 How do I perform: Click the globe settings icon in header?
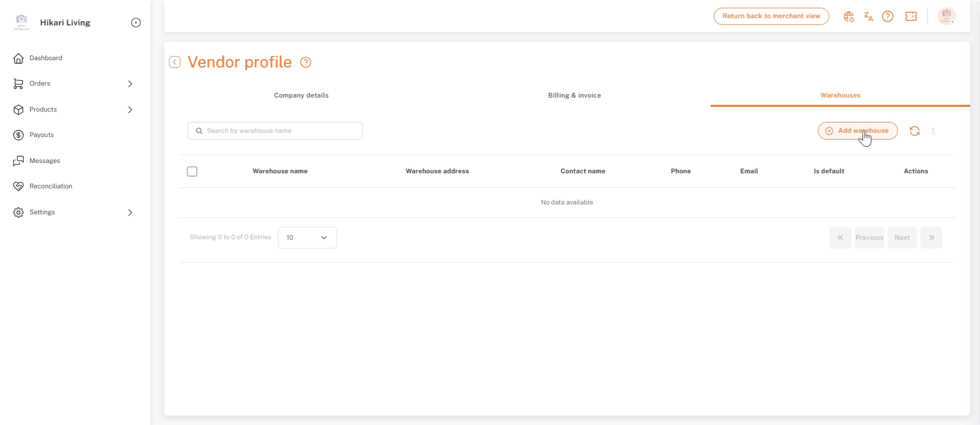[849, 17]
